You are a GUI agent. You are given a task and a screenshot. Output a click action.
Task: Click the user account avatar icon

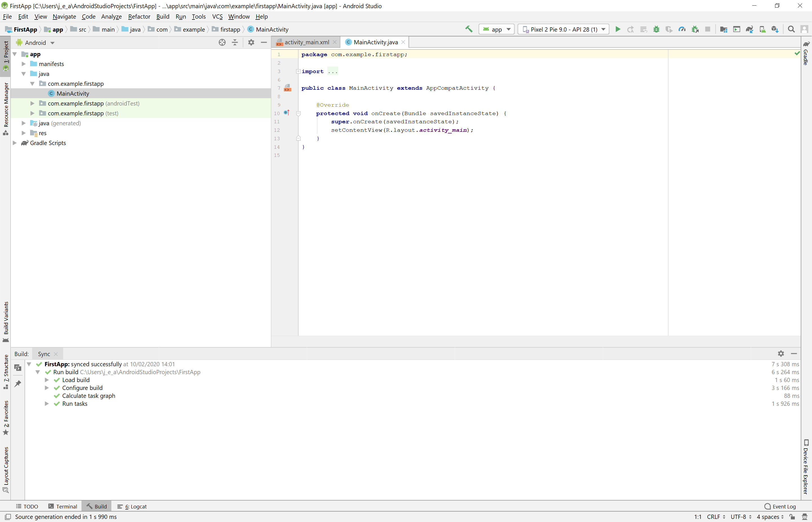coord(804,29)
